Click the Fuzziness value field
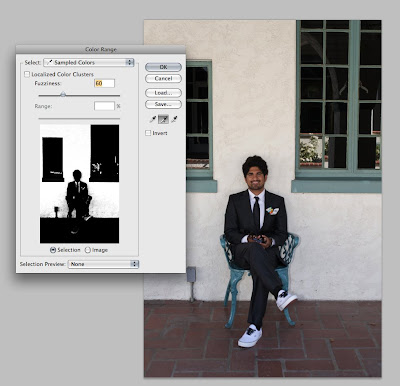This screenshot has height=386, width=400. 104,83
